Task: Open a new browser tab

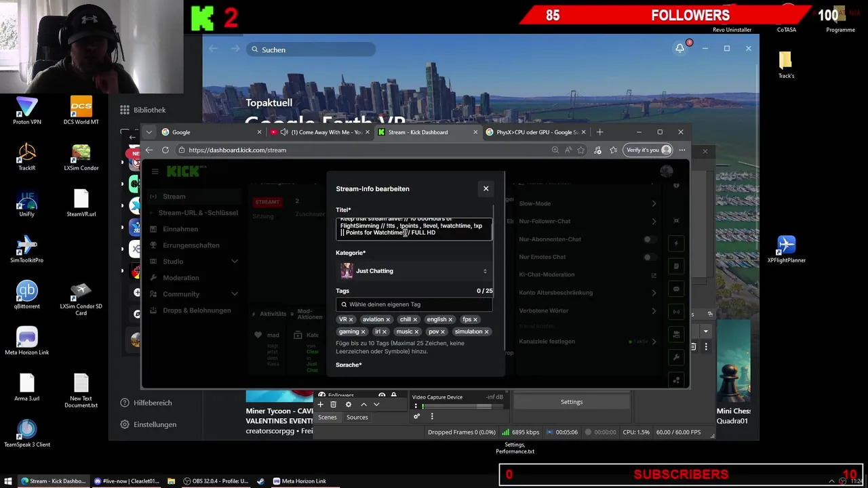Action: (x=599, y=132)
